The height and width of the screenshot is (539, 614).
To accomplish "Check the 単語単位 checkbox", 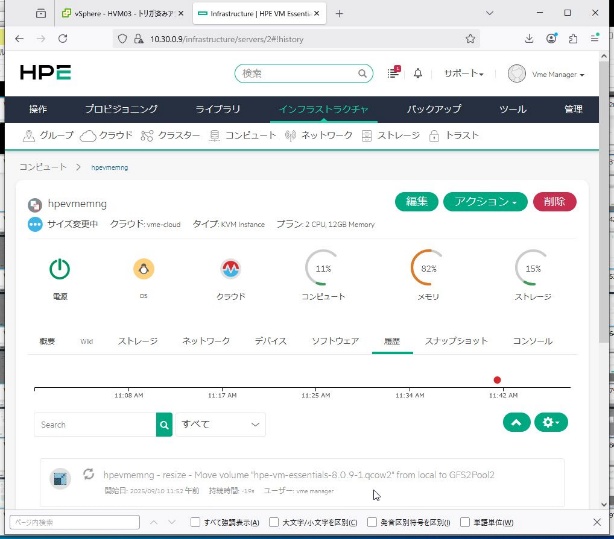I will pyautogui.click(x=465, y=522).
